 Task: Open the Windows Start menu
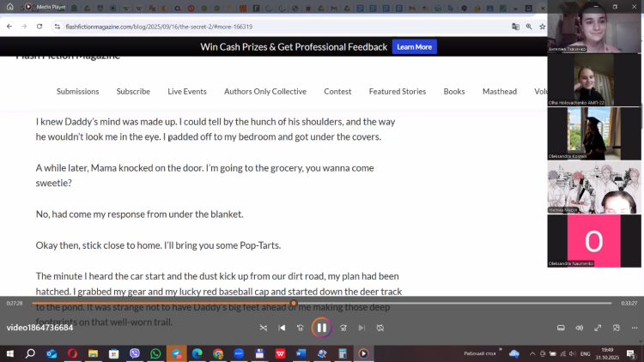pyautogui.click(x=9, y=353)
